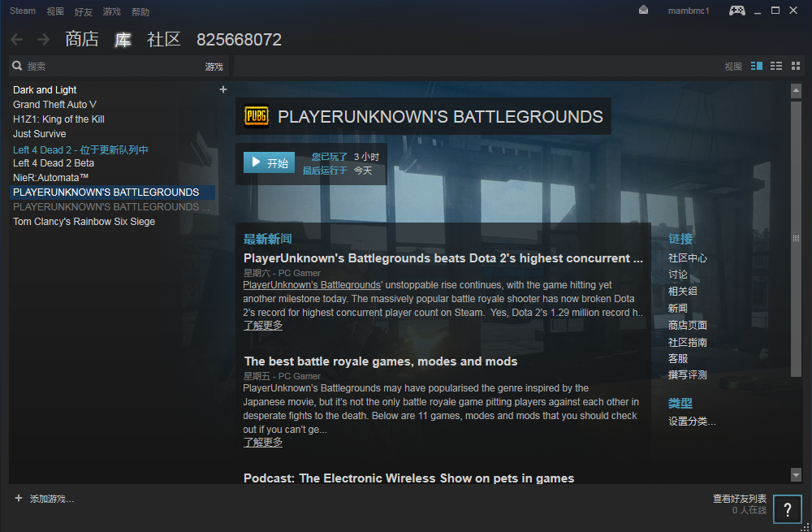This screenshot has height=532, width=812.
Task: Select Dark and Light in library
Action: [45, 89]
